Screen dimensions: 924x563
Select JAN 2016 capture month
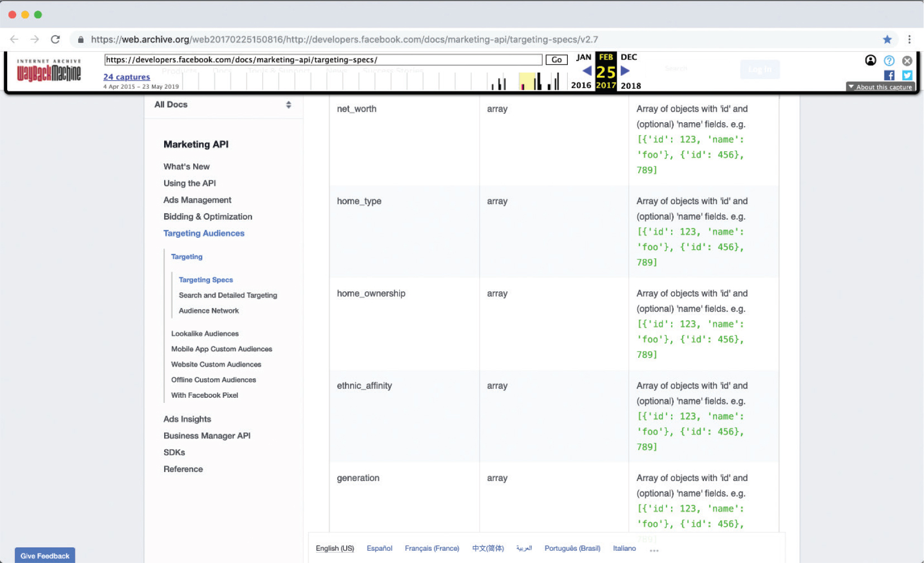tap(582, 71)
